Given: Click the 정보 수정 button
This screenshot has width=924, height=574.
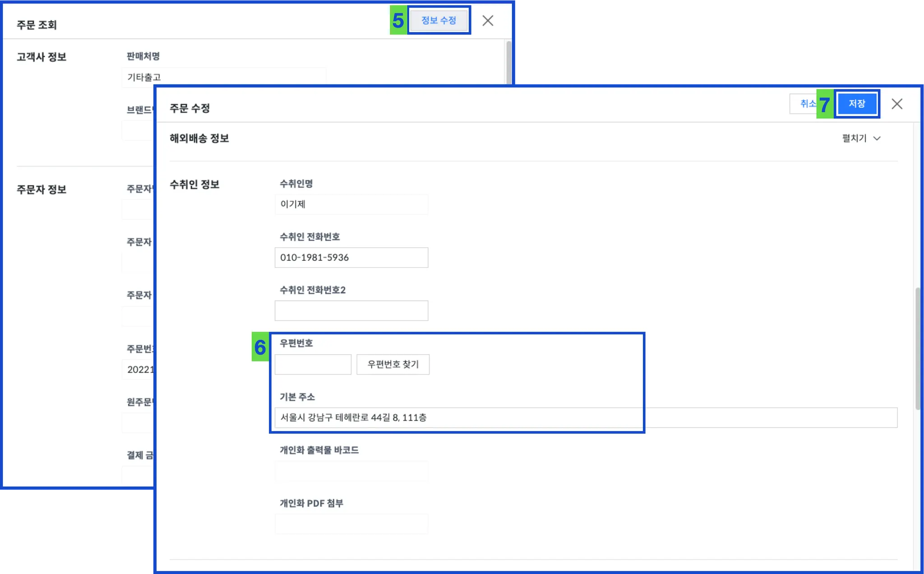Looking at the screenshot, I should [x=439, y=20].
